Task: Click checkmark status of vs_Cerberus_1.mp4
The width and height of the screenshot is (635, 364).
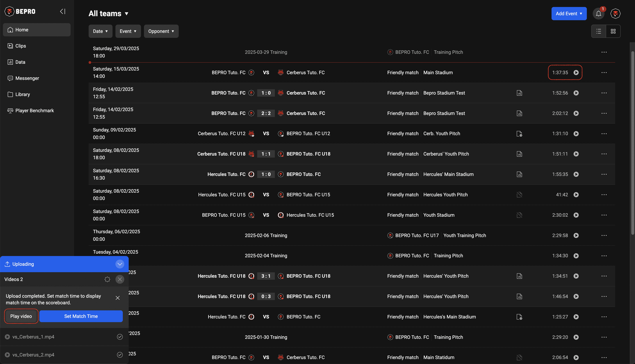Action: [x=120, y=337]
